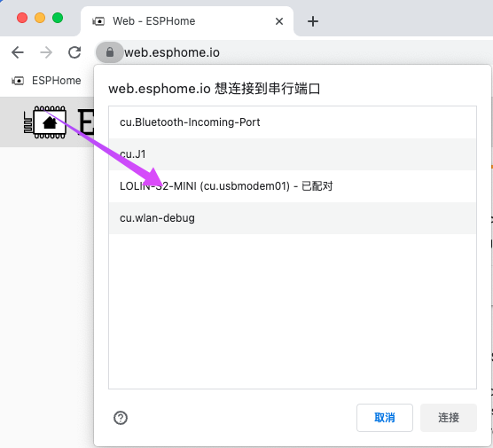The height and width of the screenshot is (448, 493).
Task: Select cu.Bluetooth-Incoming-Port serial port
Action: click(x=293, y=122)
